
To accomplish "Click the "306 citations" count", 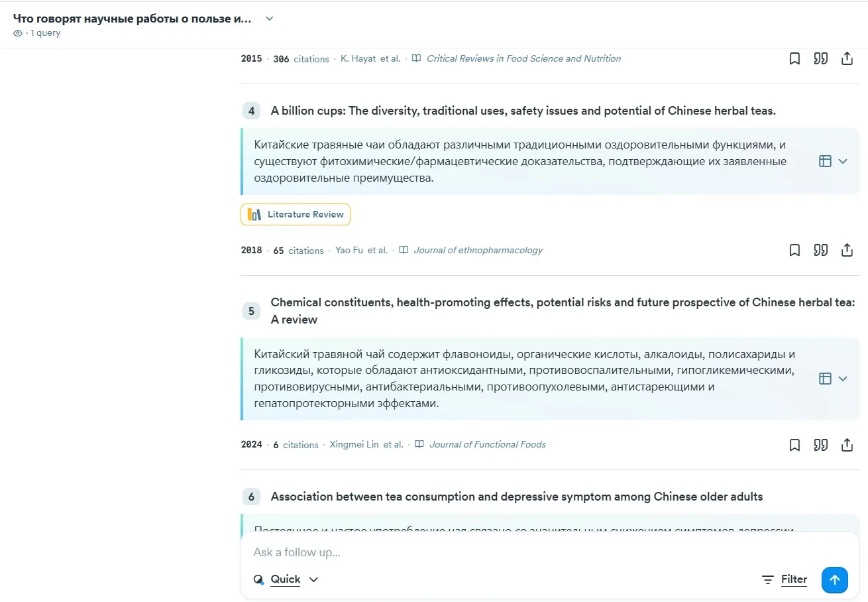I will pos(301,58).
